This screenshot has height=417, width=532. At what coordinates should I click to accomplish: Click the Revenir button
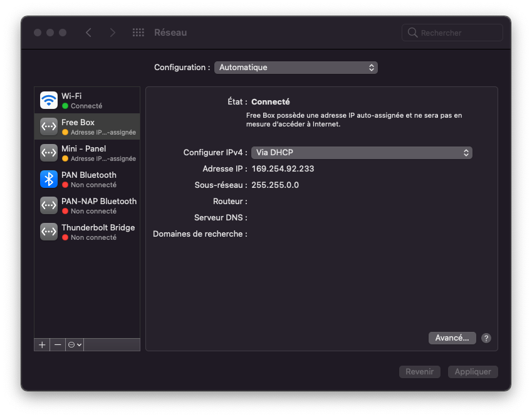420,371
